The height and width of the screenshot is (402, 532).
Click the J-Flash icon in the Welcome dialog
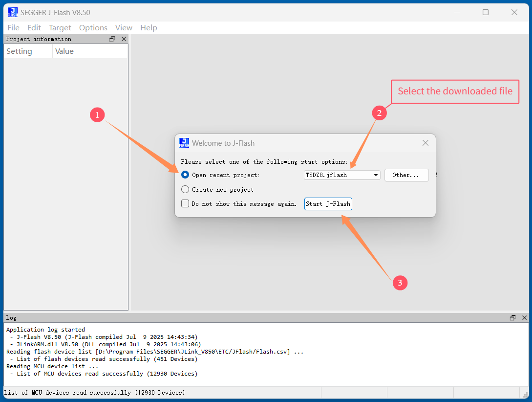click(184, 143)
